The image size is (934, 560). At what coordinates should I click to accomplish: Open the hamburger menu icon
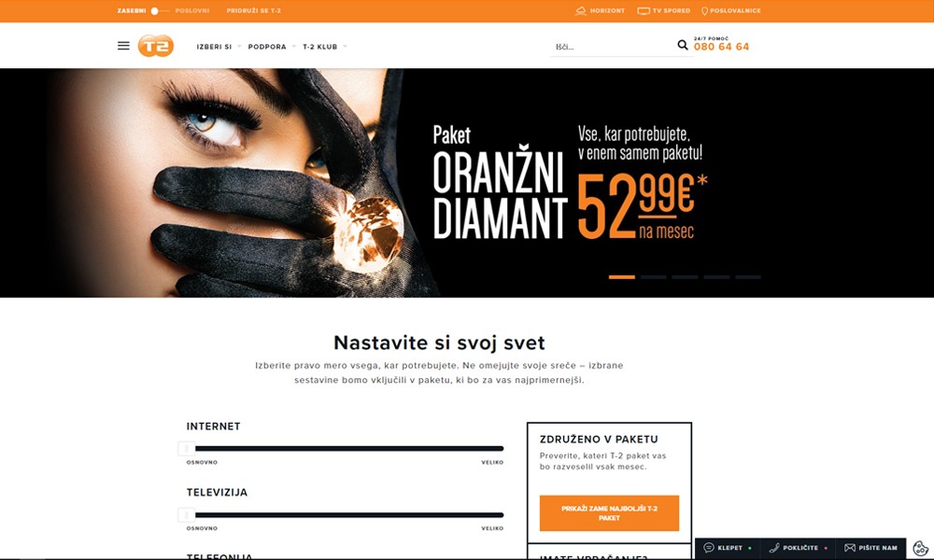click(x=123, y=46)
